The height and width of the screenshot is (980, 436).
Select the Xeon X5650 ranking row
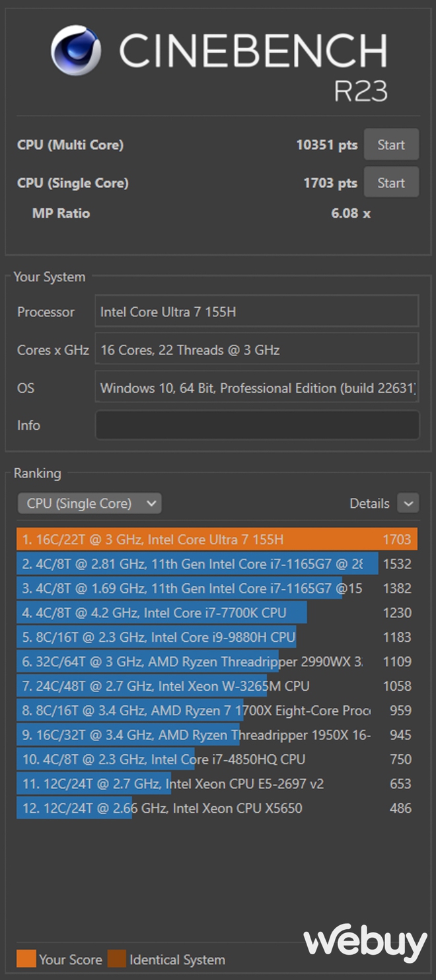point(217,808)
